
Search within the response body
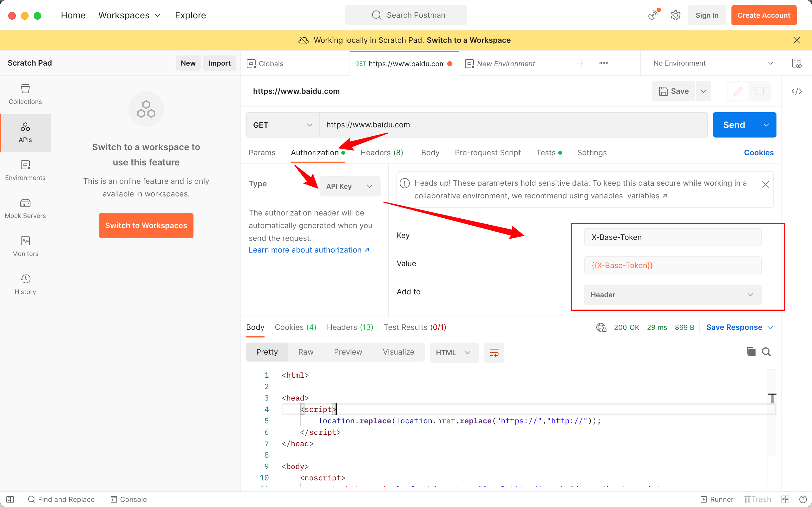tap(766, 352)
